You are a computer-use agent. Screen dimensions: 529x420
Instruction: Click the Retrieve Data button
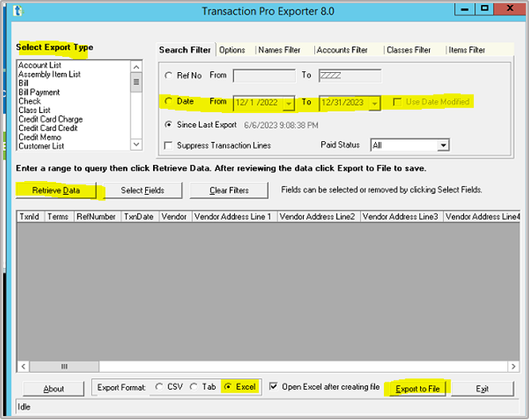click(56, 191)
